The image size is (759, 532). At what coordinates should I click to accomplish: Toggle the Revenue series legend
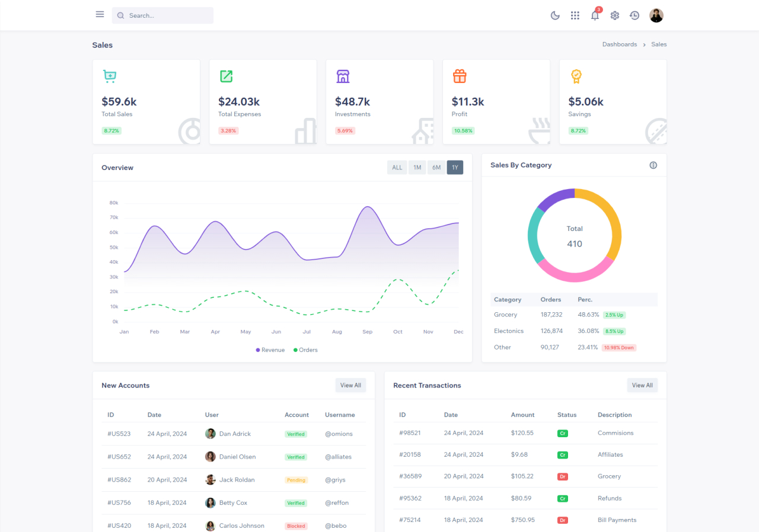[270, 350]
